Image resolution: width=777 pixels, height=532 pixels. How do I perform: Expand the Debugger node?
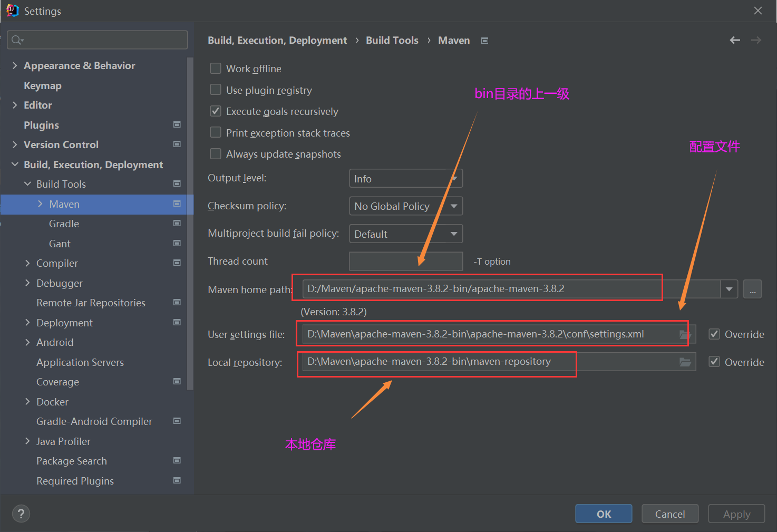click(27, 283)
